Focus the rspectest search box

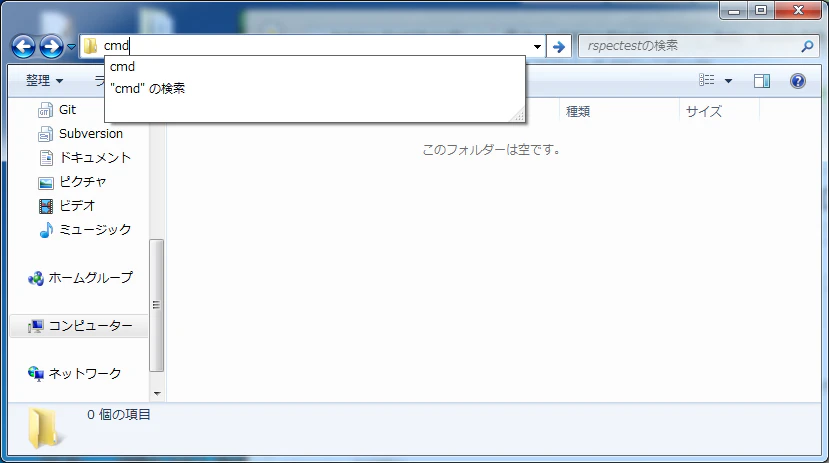(698, 46)
